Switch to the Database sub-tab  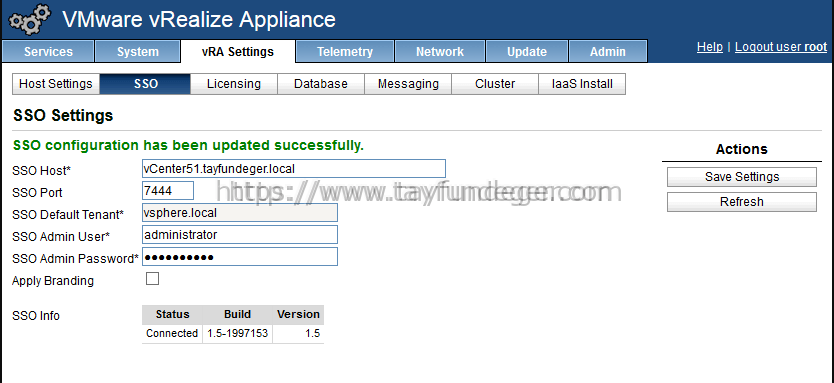(x=321, y=84)
